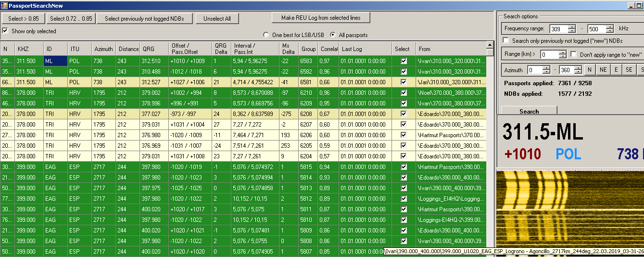Sort by the Azimuth column header
This screenshot has height=257, width=644.
pyautogui.click(x=104, y=49)
